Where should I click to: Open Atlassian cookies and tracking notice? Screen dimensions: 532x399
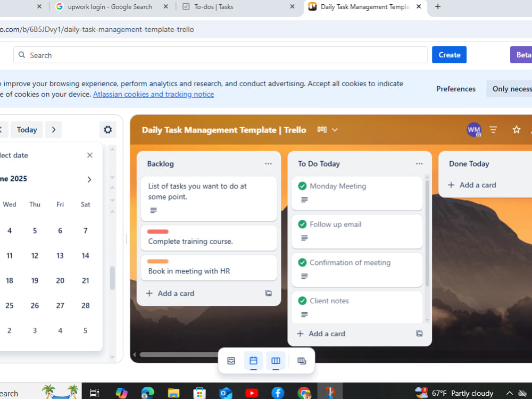tap(153, 94)
